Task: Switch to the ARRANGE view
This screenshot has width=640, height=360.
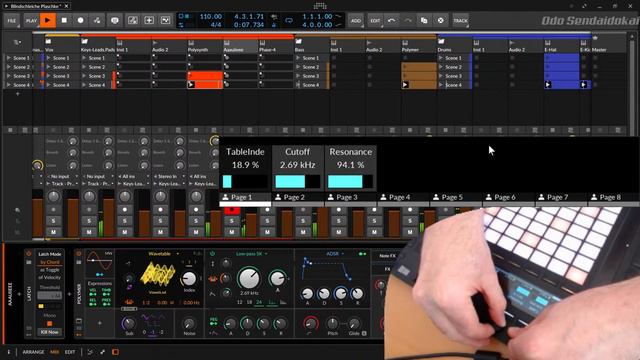Action: (33, 352)
